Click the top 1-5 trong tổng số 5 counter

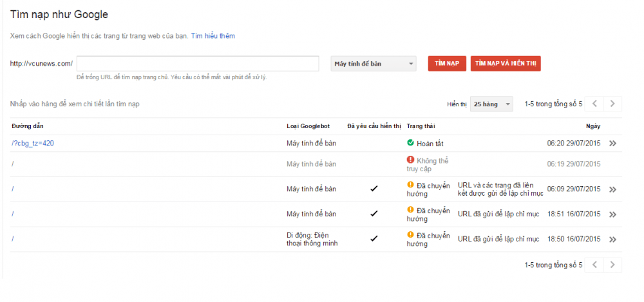[x=553, y=104]
